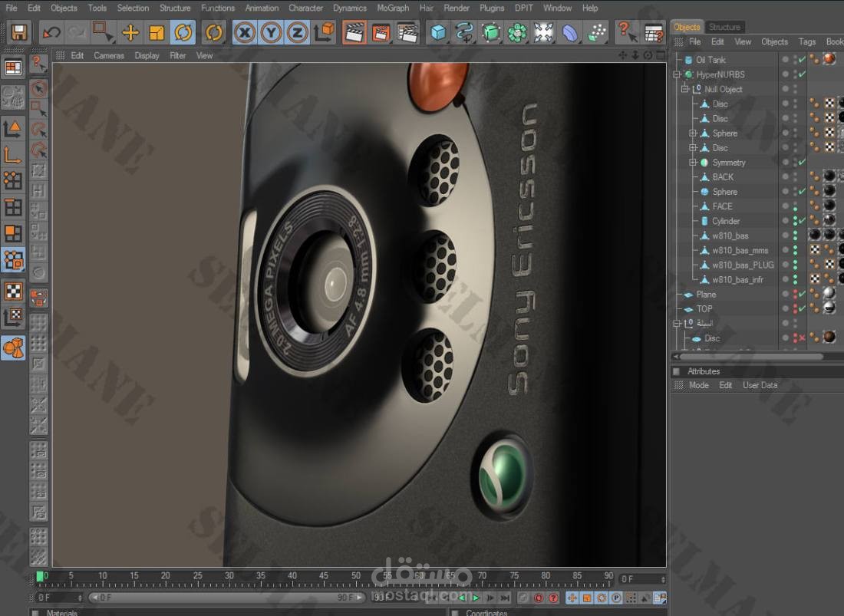Select the highlighted Rotate tool icon

[x=183, y=33]
